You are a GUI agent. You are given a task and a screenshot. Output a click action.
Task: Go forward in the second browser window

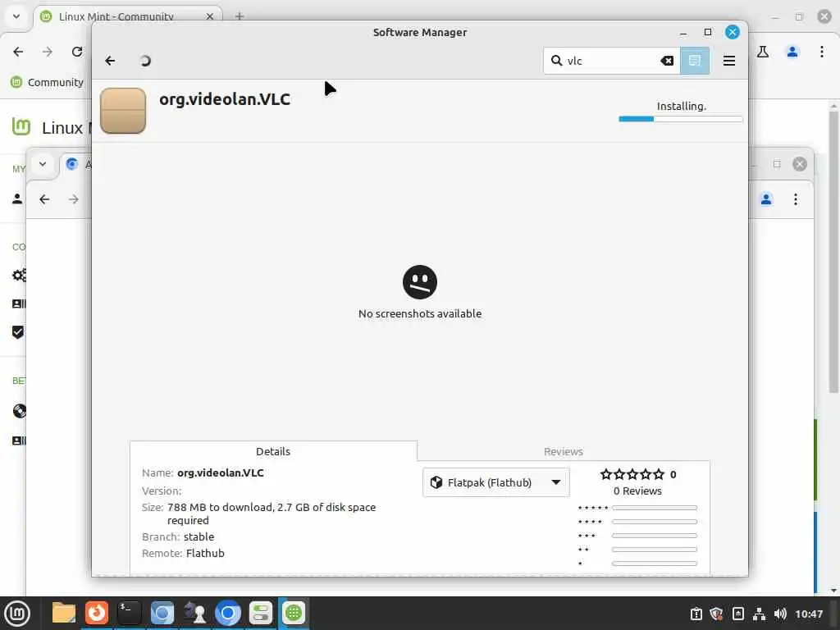[x=73, y=199]
